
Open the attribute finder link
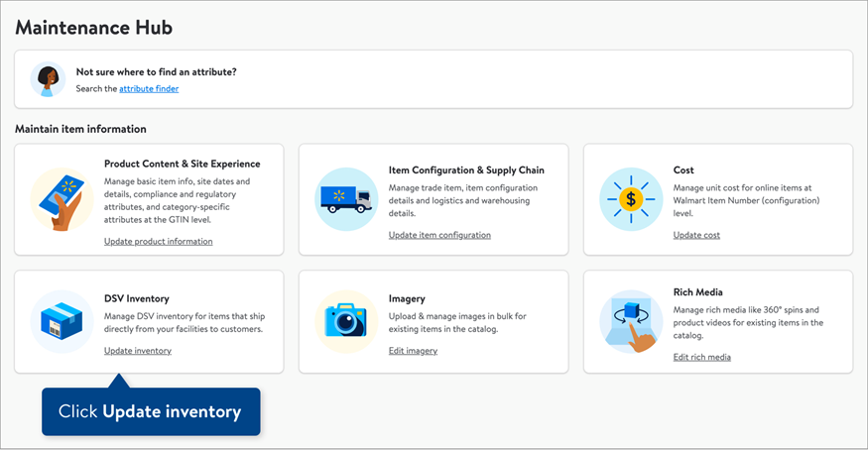(x=149, y=89)
